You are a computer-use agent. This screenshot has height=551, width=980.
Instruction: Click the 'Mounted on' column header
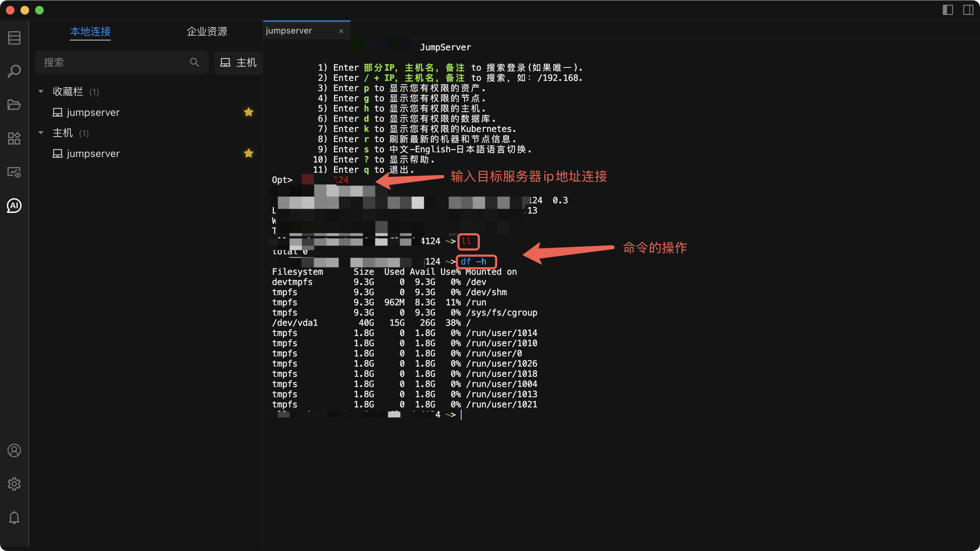(x=491, y=272)
